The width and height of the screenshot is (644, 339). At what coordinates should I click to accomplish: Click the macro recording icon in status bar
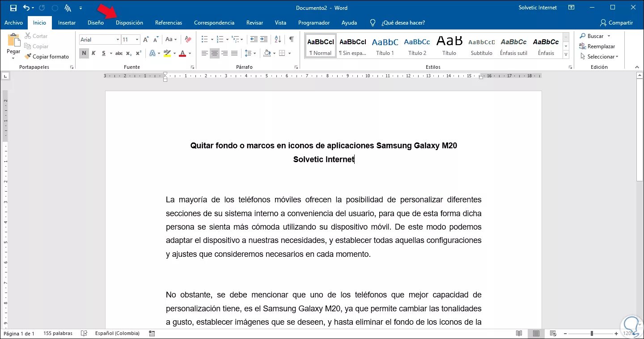pos(152,334)
